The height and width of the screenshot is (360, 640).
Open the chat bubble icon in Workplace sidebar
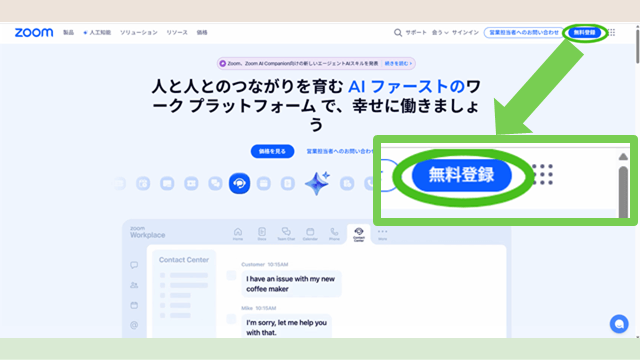coord(134,265)
